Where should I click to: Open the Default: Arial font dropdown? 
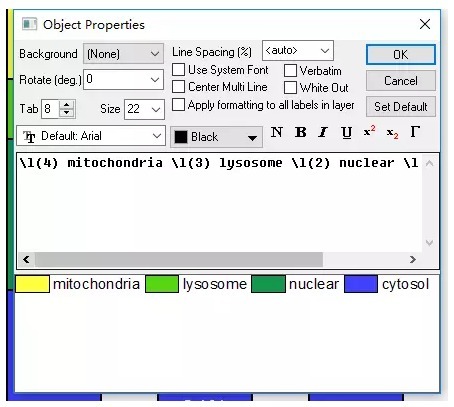[91, 136]
